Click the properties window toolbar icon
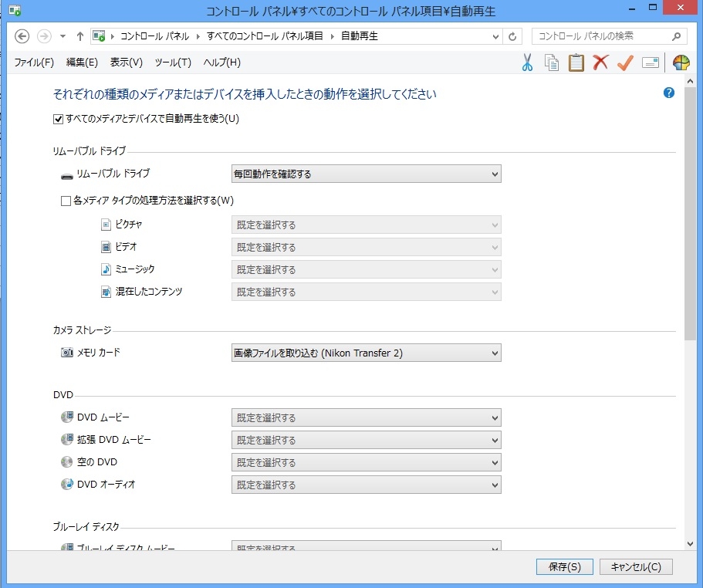Screen dimensions: 703x588 point(650,63)
